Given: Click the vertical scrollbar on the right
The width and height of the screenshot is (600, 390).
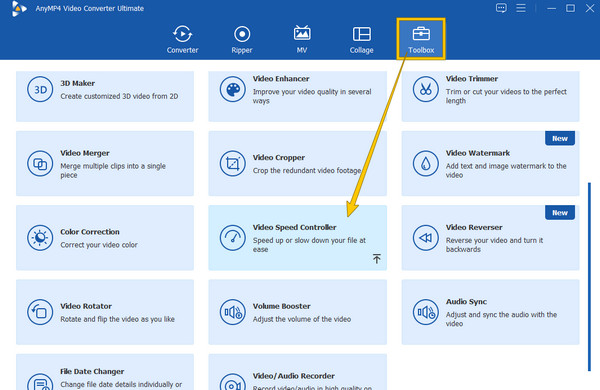Looking at the screenshot, I should tap(589, 277).
